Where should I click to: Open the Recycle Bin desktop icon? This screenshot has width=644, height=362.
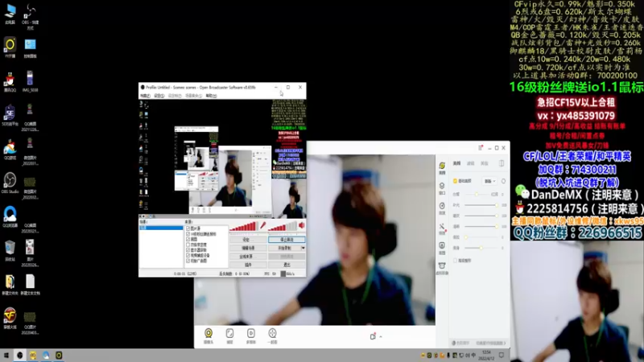pyautogui.click(x=10, y=248)
